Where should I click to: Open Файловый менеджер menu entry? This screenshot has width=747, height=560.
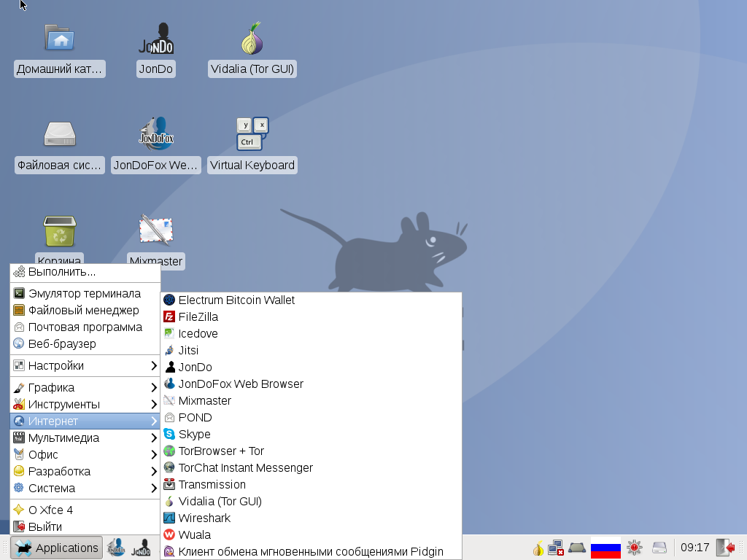pos(85,311)
